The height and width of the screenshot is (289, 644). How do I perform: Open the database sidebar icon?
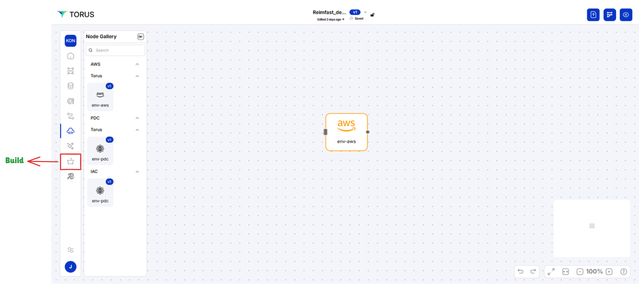coord(71,86)
